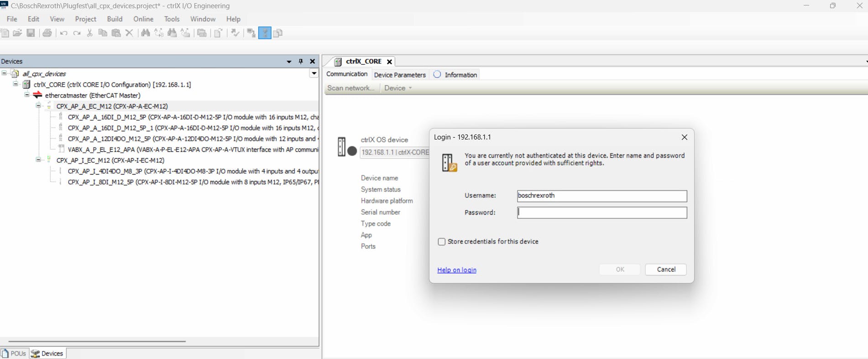This screenshot has height=359, width=868.
Task: Click the New File toolbar icon
Action: [x=5, y=33]
